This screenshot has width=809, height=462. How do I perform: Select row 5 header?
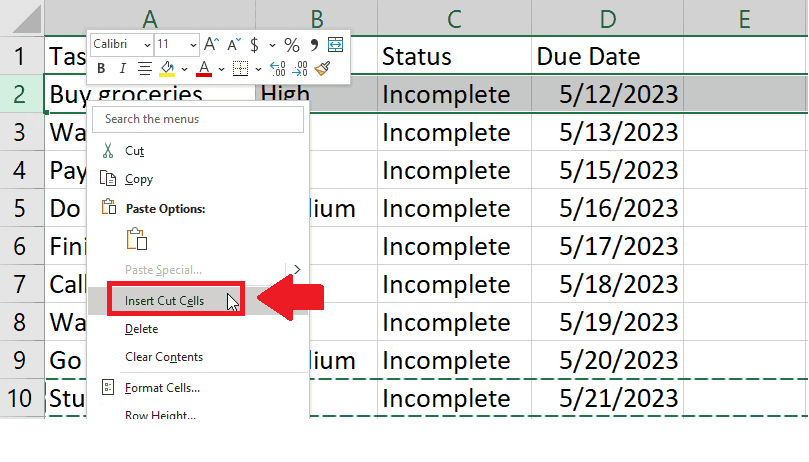[x=22, y=208]
